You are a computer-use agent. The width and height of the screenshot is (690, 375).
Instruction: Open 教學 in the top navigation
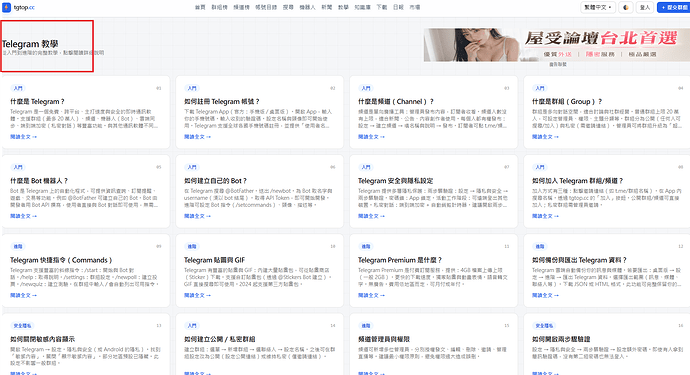tap(343, 7)
